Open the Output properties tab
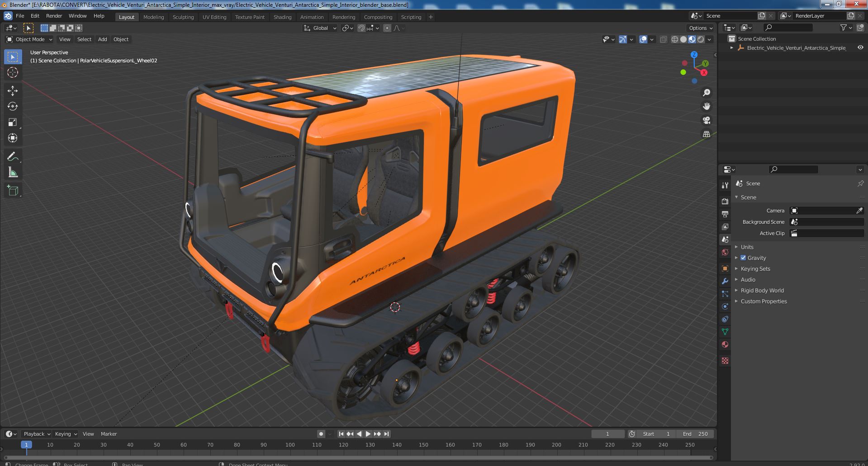 point(725,214)
